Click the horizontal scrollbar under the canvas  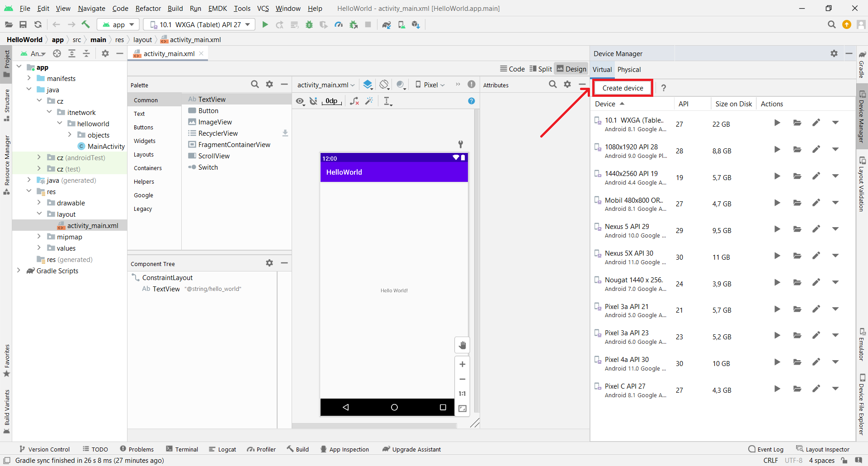click(374, 426)
